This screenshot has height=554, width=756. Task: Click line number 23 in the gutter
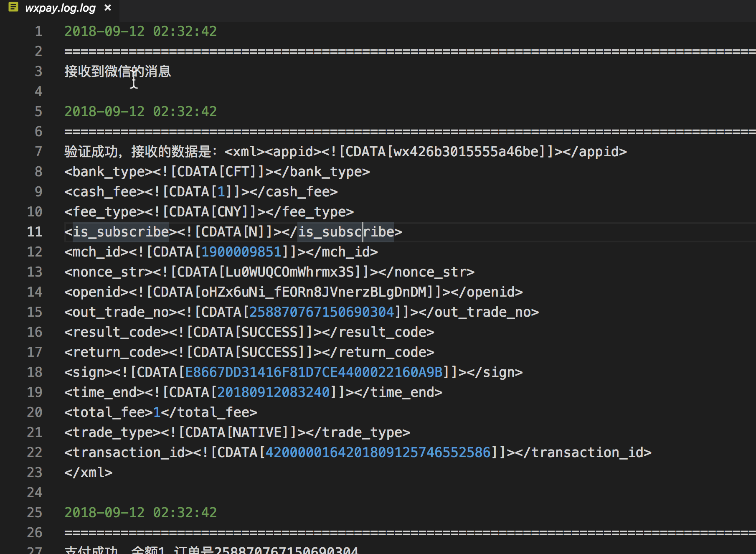click(x=35, y=473)
